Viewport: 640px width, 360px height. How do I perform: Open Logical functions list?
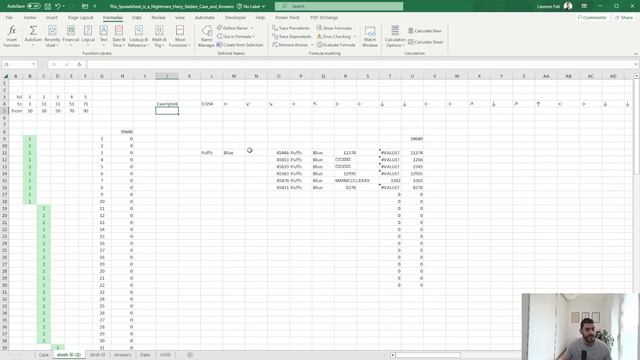point(88,36)
